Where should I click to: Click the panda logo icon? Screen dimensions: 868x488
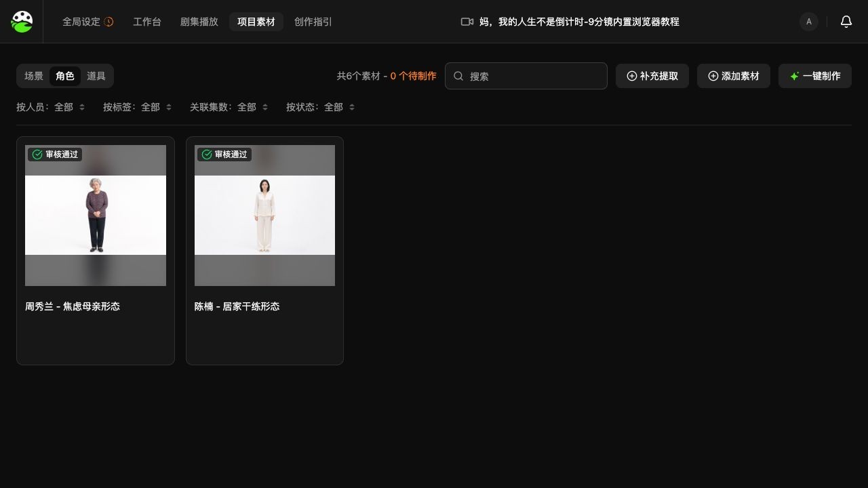tap(22, 22)
